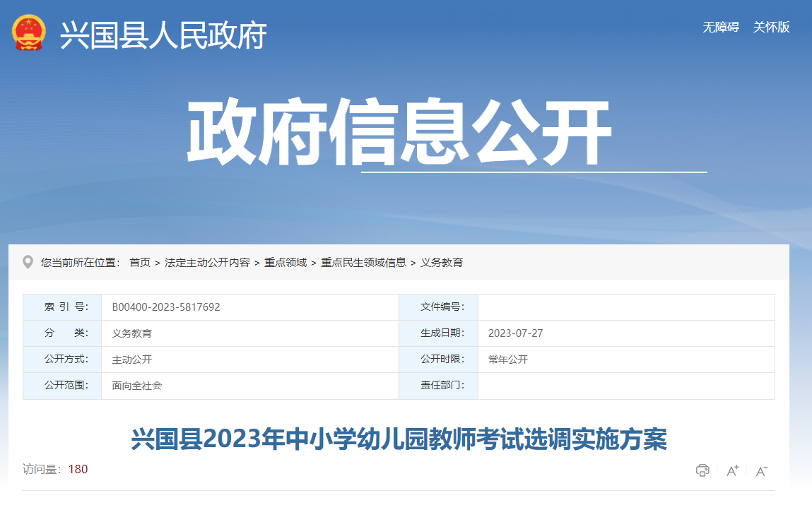Open the 无障碍 accessibility mode
This screenshot has width=812, height=505.
(x=720, y=28)
